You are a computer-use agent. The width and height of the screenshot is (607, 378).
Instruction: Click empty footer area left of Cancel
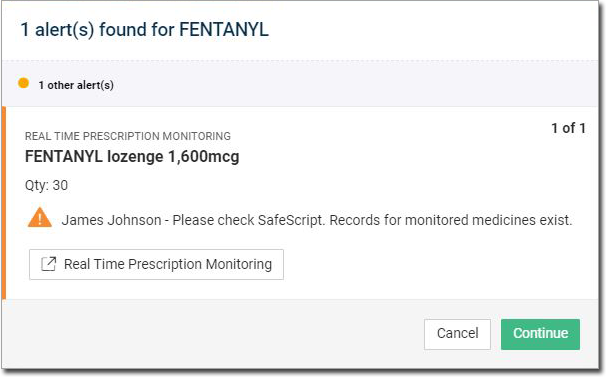point(213,334)
